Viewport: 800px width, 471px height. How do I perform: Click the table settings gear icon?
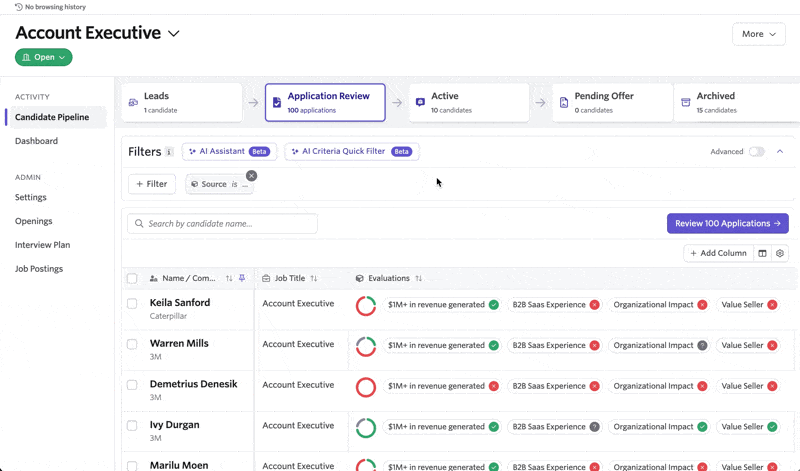tap(781, 253)
